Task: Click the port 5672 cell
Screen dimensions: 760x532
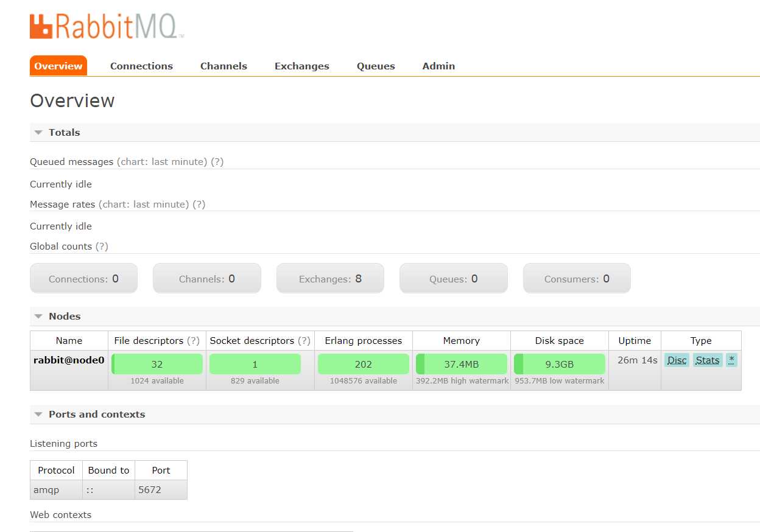Action: 161,489
